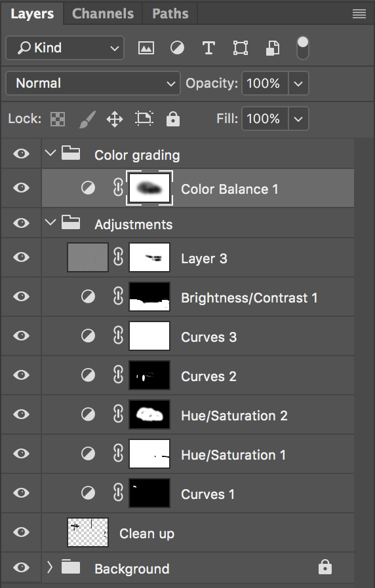
Task: Lock position move icon
Action: tap(115, 119)
